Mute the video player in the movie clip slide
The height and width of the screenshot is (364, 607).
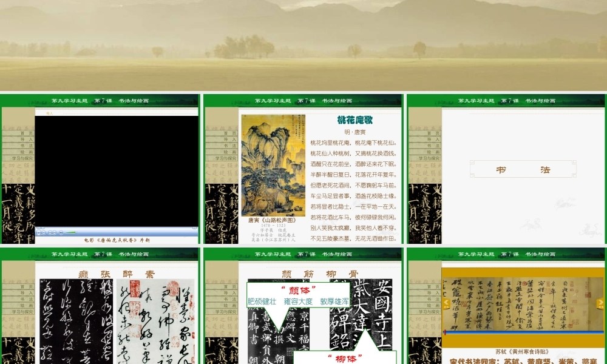(61, 232)
